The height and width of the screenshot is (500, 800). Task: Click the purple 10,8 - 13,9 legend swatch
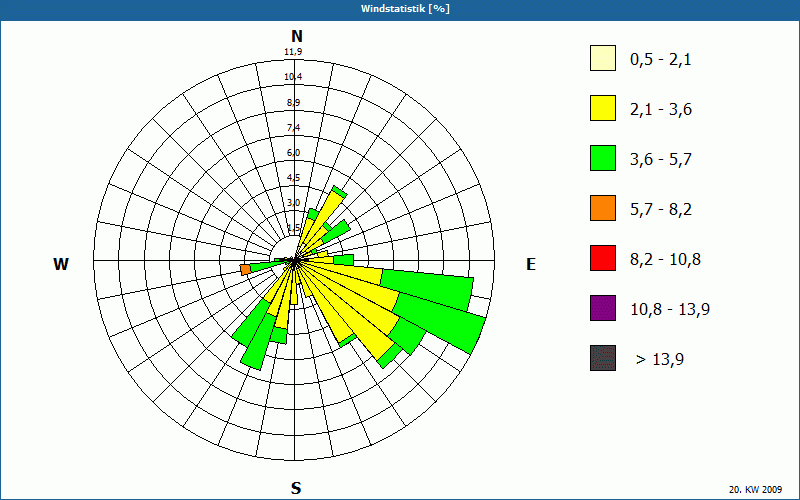[x=603, y=308]
